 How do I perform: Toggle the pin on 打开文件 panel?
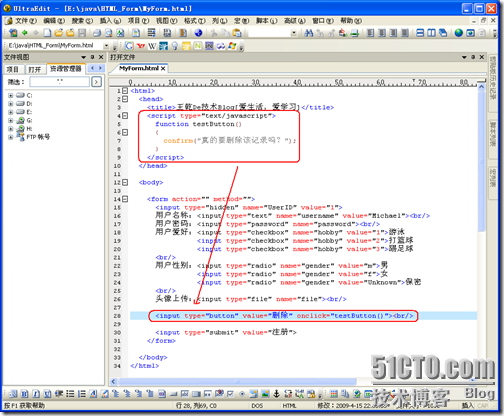[x=473, y=57]
